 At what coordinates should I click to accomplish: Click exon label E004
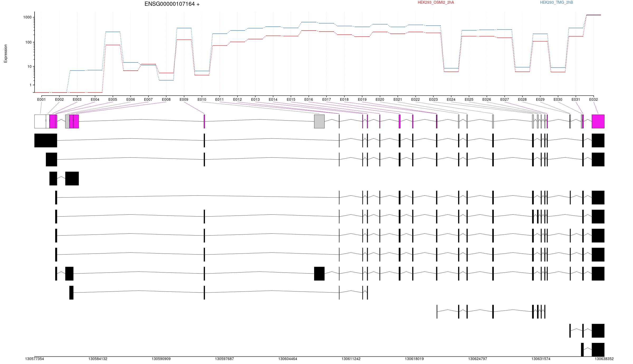coord(95,99)
